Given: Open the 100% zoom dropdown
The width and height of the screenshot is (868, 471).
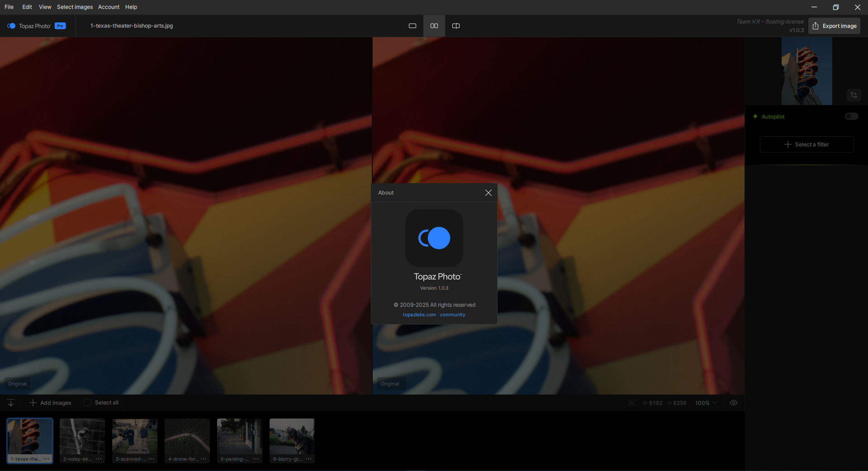Looking at the screenshot, I should (x=706, y=403).
